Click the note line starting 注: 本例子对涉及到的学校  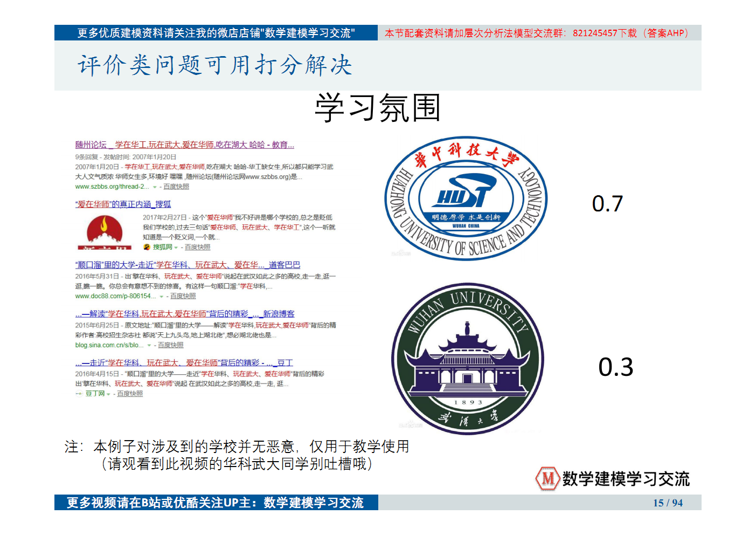point(237,447)
